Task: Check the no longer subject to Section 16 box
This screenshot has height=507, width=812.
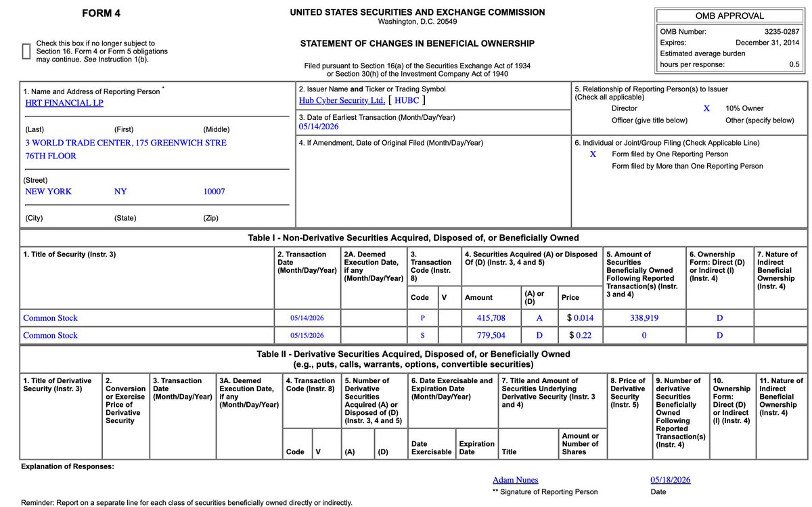Action: 26,52
